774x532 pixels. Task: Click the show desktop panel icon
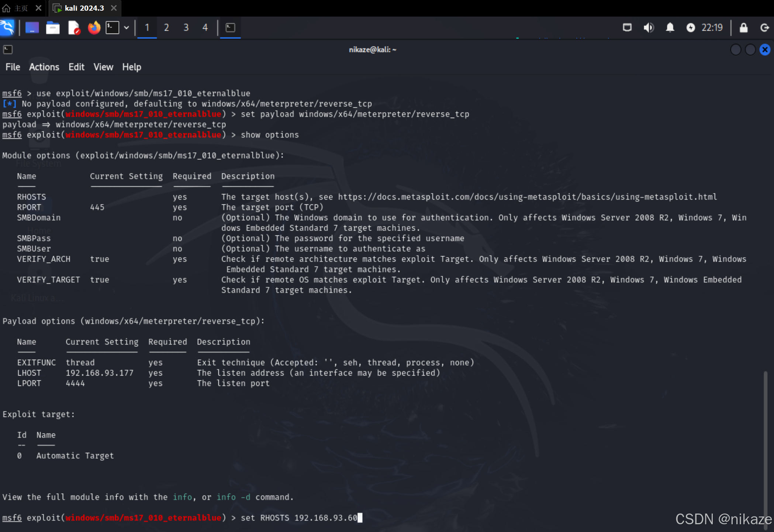click(32, 28)
